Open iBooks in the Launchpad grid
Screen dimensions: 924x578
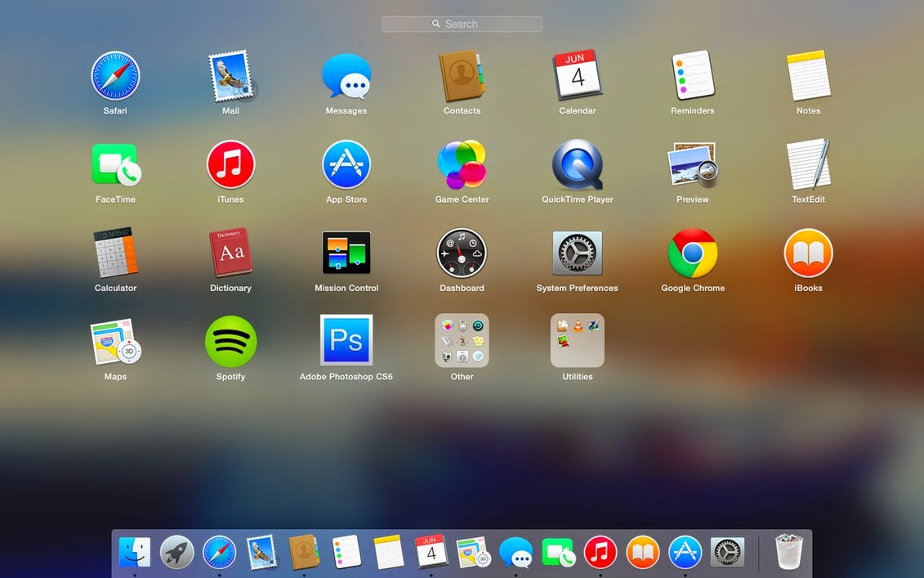tap(808, 253)
